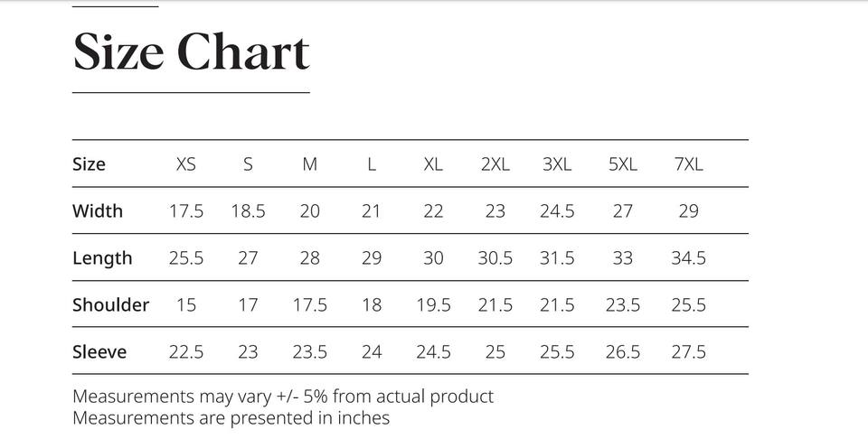The image size is (868, 448).
Task: Click the M size column header
Action: (310, 164)
